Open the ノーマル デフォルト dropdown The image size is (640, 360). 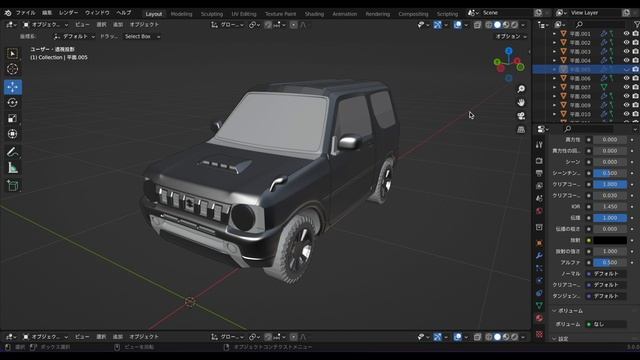[x=607, y=273]
